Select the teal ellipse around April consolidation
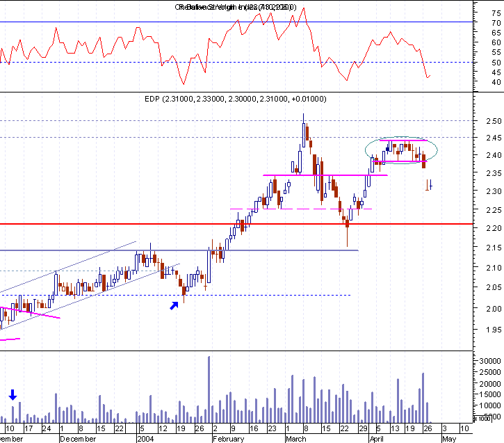Viewport: 504px width, 443px height. tap(401, 150)
